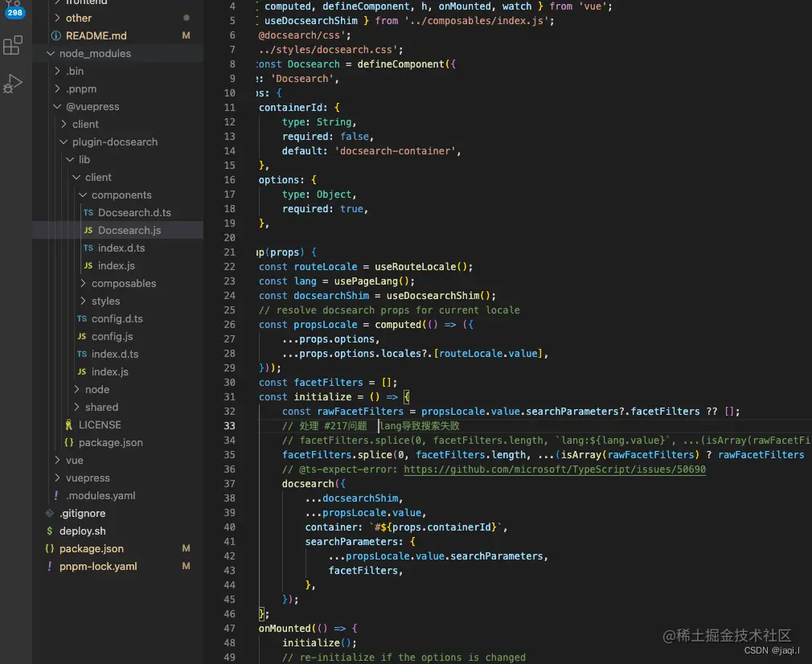Expand the shared folder
The width and height of the screenshot is (812, 664).
(x=76, y=407)
